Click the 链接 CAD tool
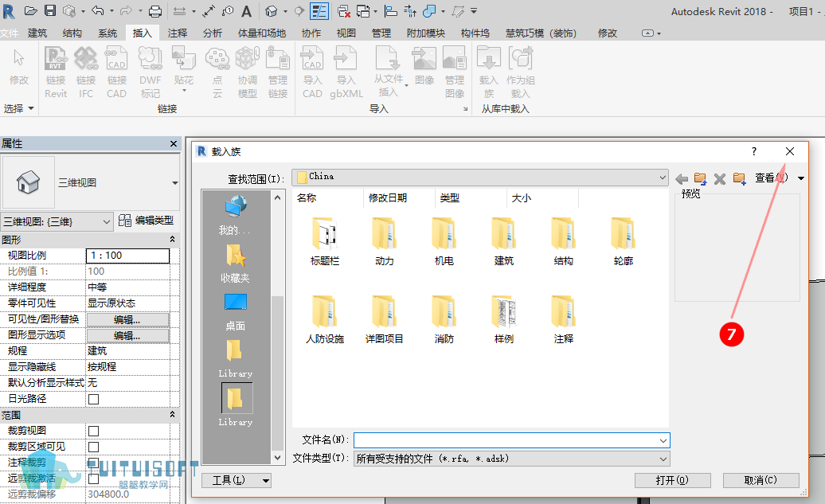The width and height of the screenshot is (825, 504). point(116,72)
